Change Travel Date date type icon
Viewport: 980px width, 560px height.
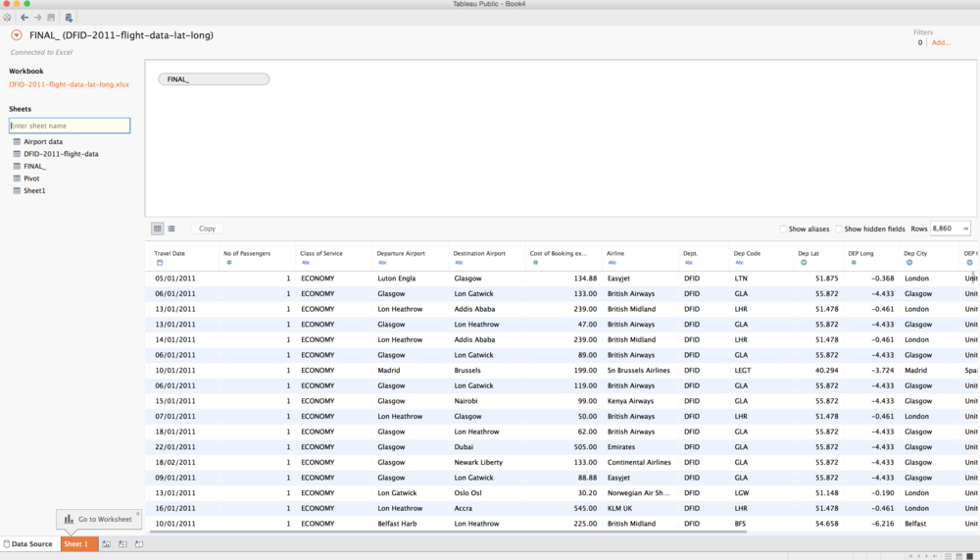160,263
